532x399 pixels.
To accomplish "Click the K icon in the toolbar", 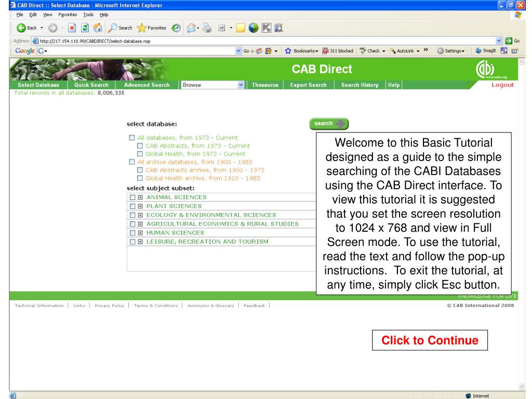I will point(267,28).
